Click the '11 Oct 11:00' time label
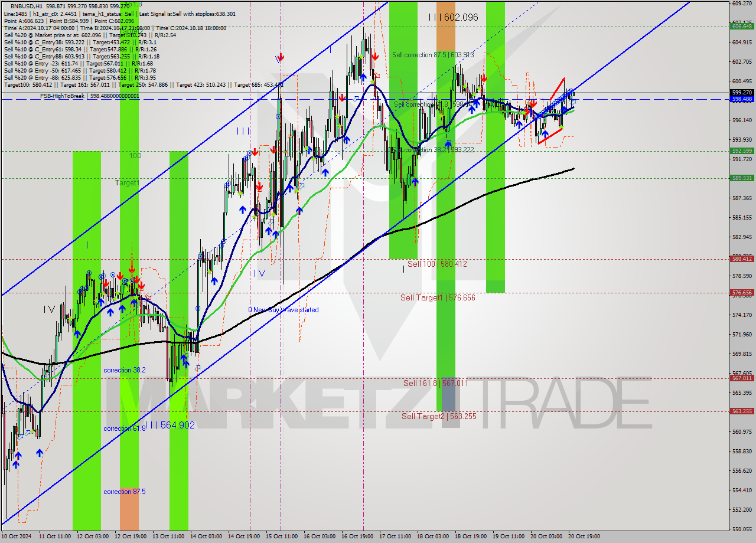The image size is (756, 543). (55, 537)
